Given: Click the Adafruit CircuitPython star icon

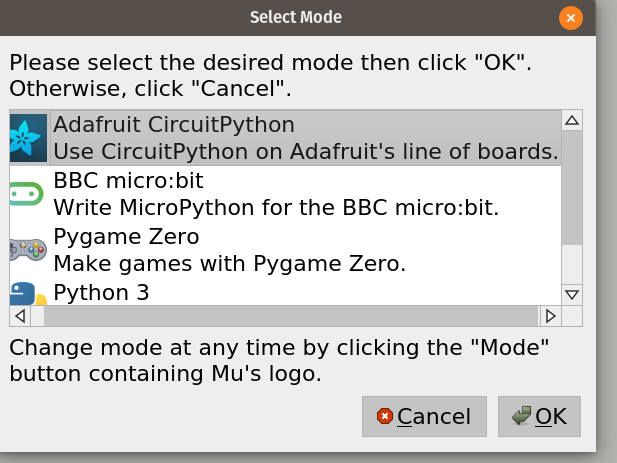Looking at the screenshot, I should pos(28,138).
